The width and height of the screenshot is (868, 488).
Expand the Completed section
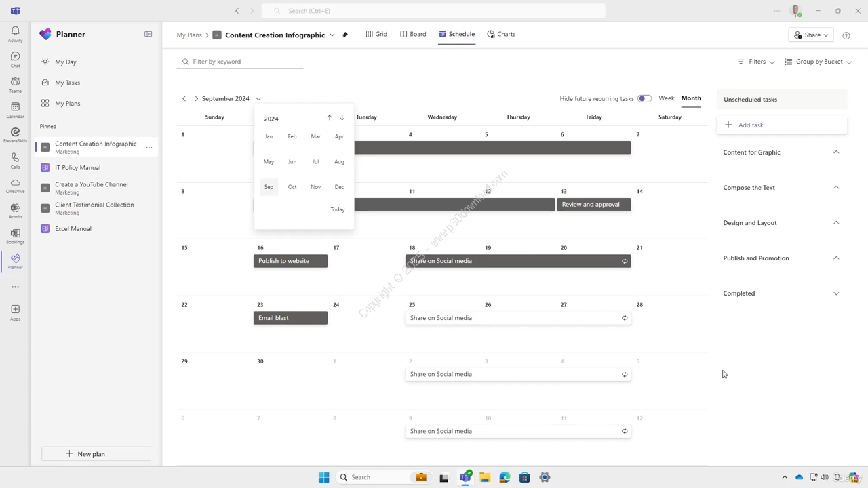(x=836, y=293)
